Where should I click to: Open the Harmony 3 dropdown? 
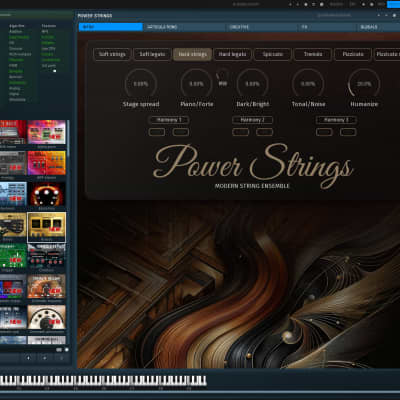click(x=336, y=120)
